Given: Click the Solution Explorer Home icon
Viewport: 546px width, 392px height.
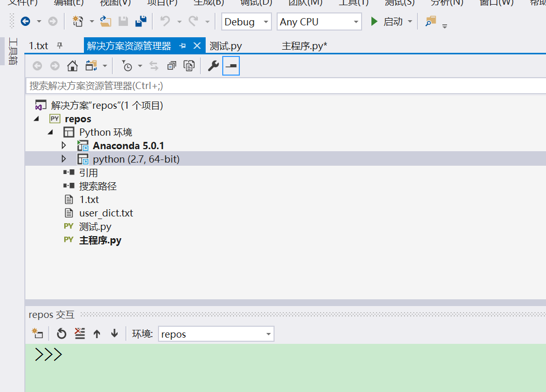Looking at the screenshot, I should click(x=73, y=66).
